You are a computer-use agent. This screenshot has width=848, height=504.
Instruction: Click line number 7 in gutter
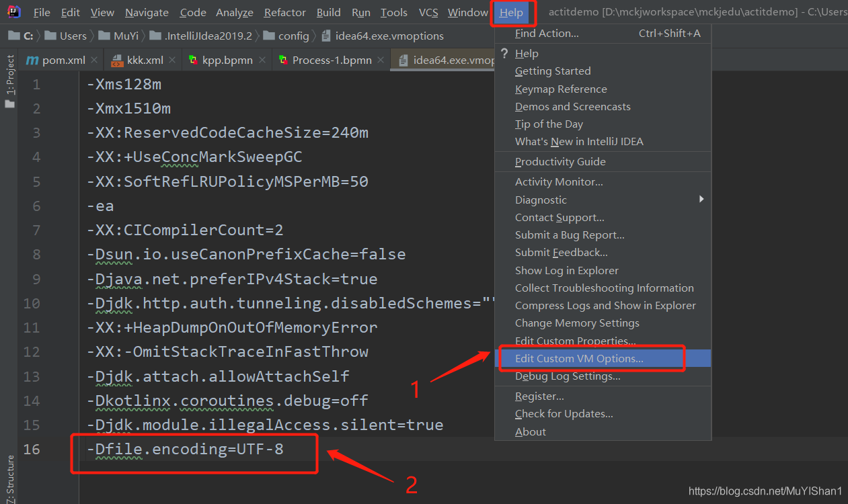pos(36,230)
